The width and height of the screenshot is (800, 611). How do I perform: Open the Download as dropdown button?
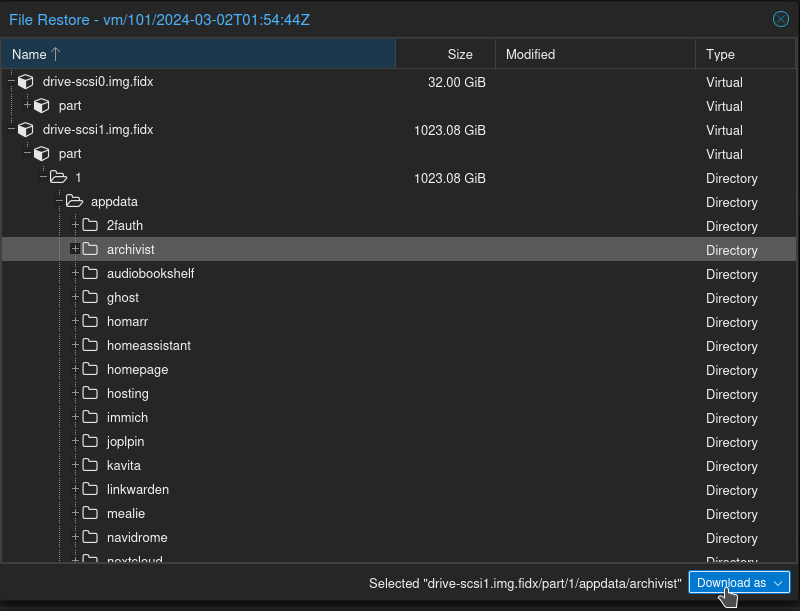pos(739,582)
